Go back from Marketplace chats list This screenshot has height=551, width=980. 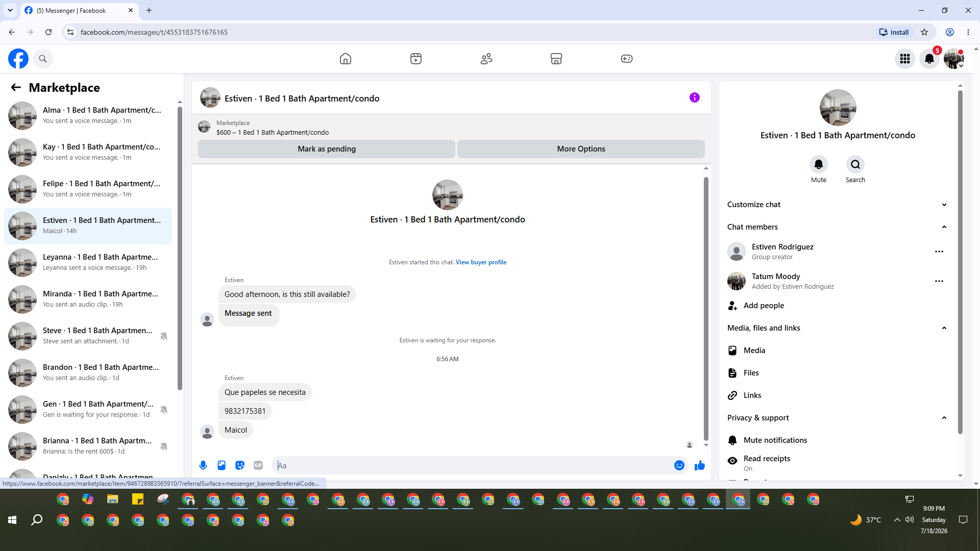click(16, 88)
